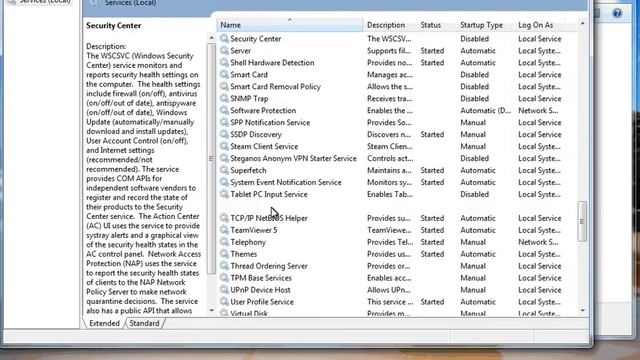
Task: Click the Steam Client Service icon
Action: click(x=224, y=146)
